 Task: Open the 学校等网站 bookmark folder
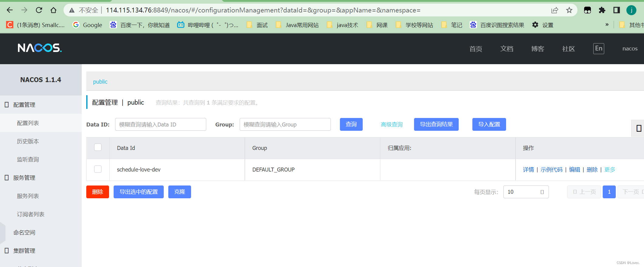click(414, 25)
